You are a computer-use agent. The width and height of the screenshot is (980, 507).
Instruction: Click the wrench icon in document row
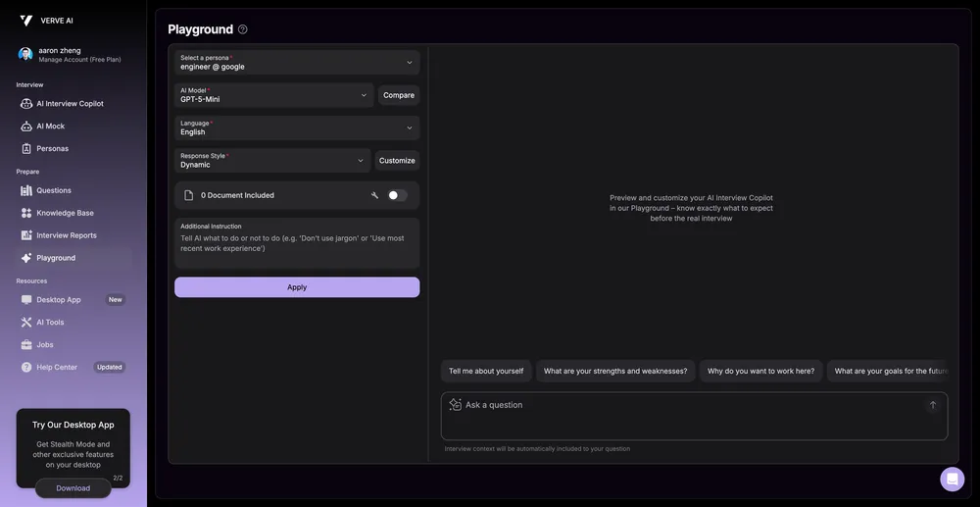pos(374,195)
